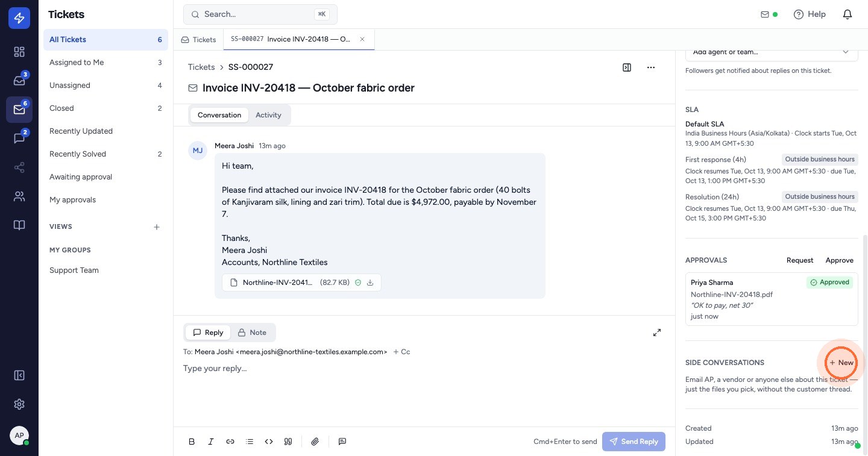
Task: Attach a file with the paperclip
Action: (315, 442)
